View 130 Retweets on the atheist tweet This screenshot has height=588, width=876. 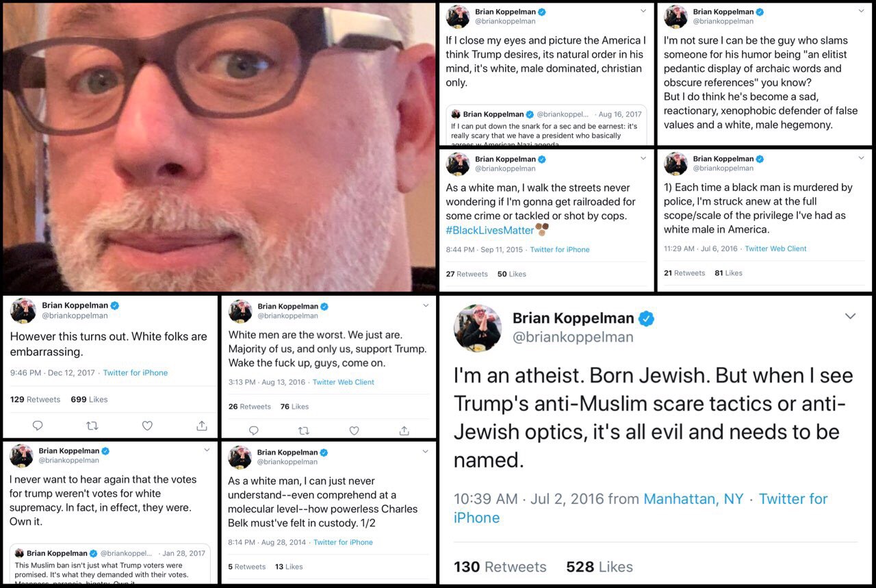500,567
